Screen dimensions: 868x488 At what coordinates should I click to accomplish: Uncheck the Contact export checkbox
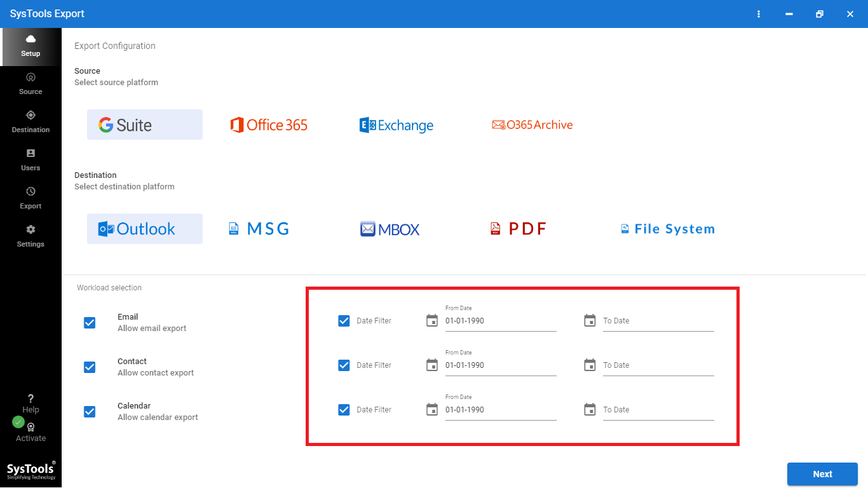click(90, 367)
